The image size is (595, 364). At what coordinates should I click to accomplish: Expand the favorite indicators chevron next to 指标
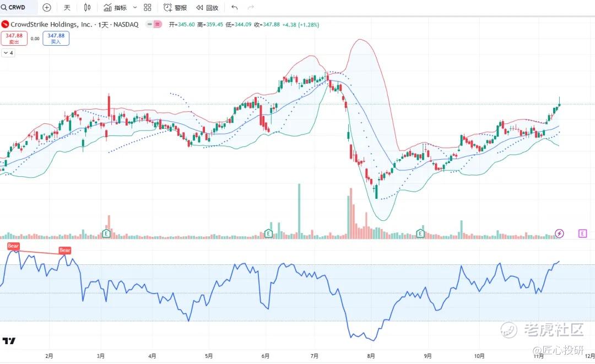pos(135,7)
